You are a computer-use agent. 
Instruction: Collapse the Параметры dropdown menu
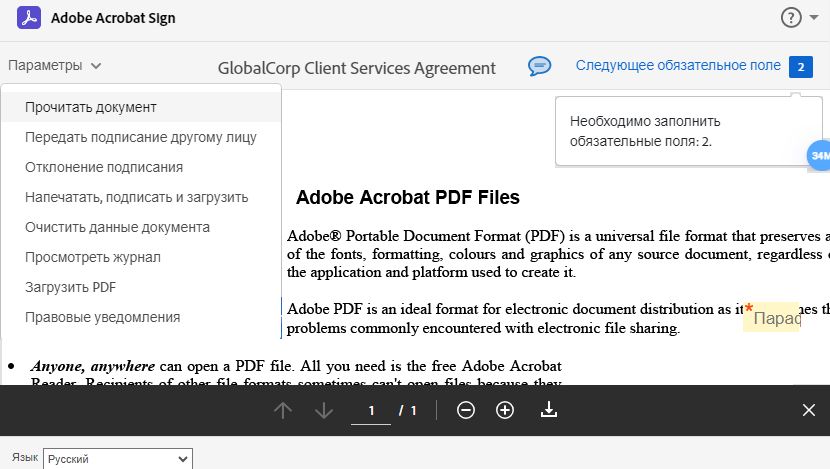point(55,66)
